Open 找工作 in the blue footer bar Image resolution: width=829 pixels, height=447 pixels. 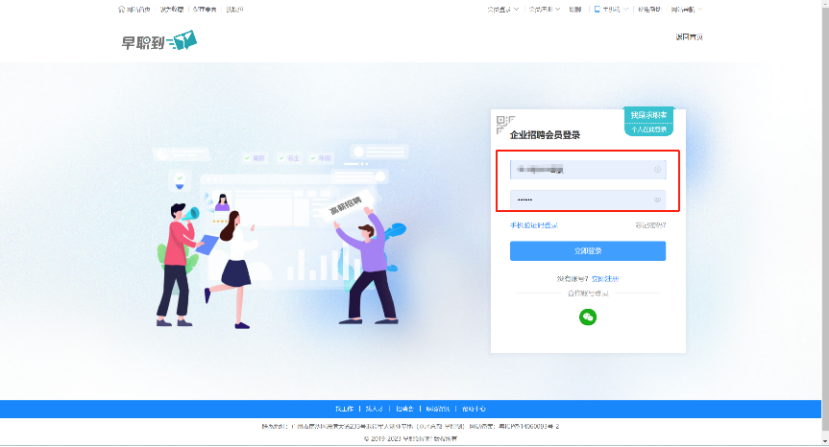(x=344, y=409)
